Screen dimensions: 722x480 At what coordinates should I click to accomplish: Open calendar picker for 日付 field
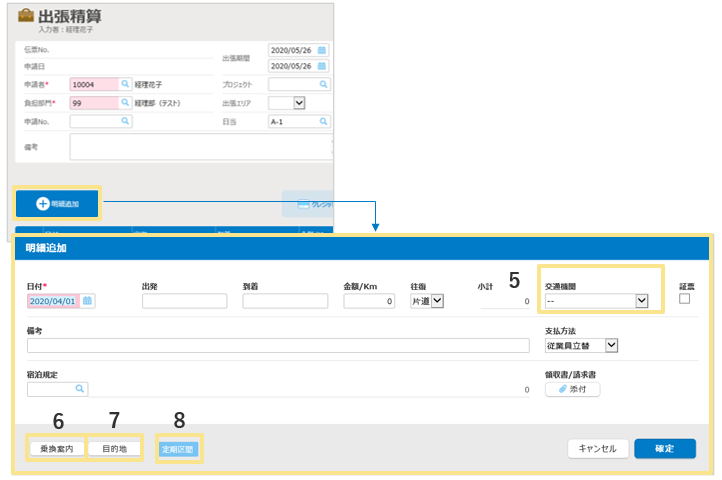click(x=88, y=301)
